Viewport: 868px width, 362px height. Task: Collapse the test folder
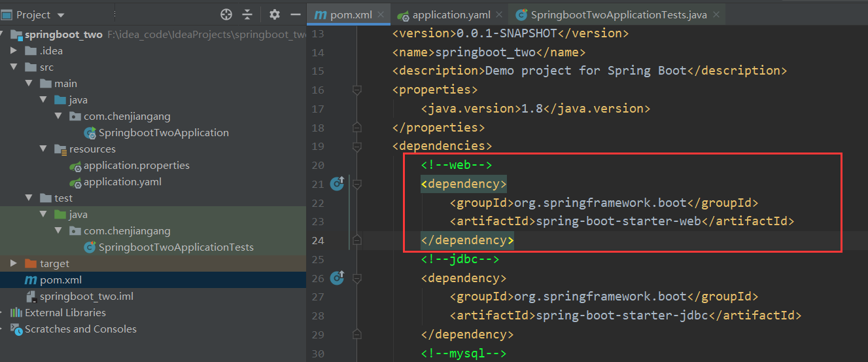(x=29, y=198)
